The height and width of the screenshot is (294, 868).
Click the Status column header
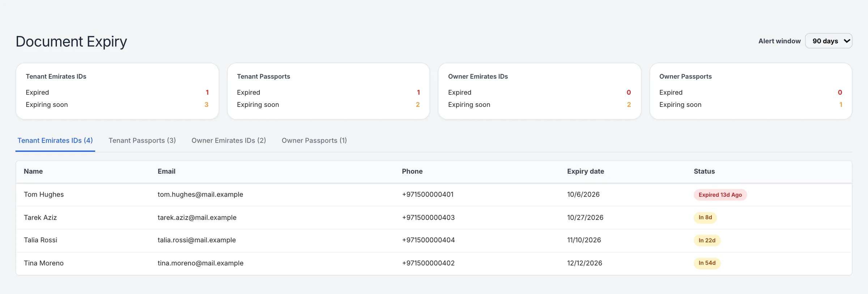(704, 172)
